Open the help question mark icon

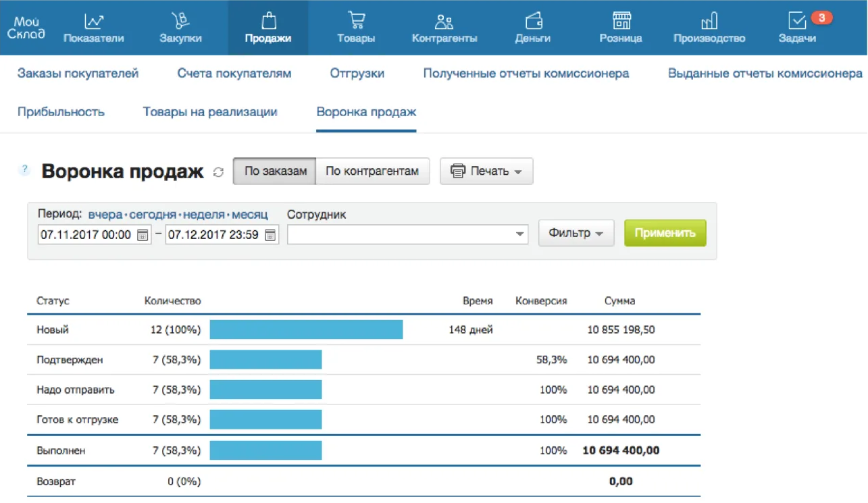click(x=25, y=170)
